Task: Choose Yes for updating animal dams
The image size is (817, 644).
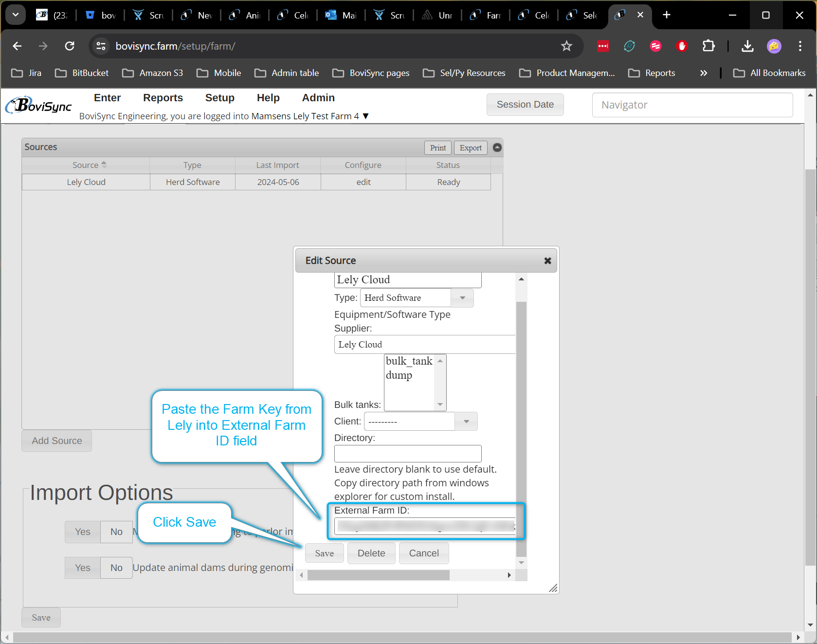Action: (83, 568)
